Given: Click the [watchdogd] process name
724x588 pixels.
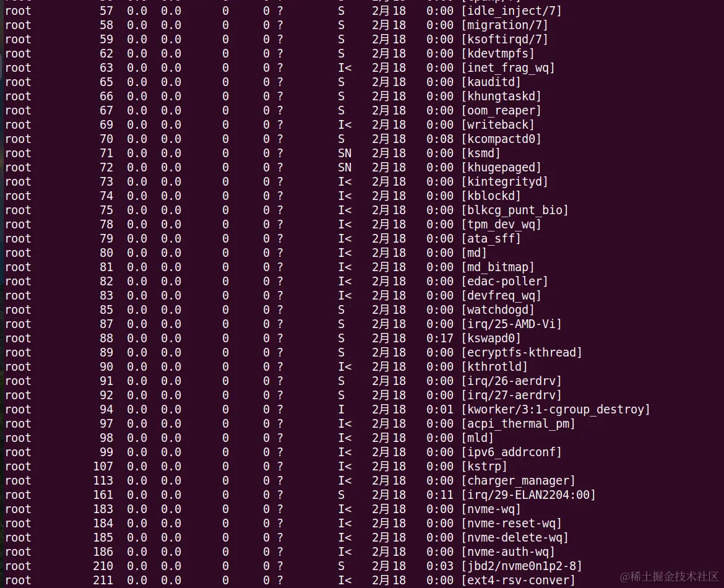Looking at the screenshot, I should (498, 310).
